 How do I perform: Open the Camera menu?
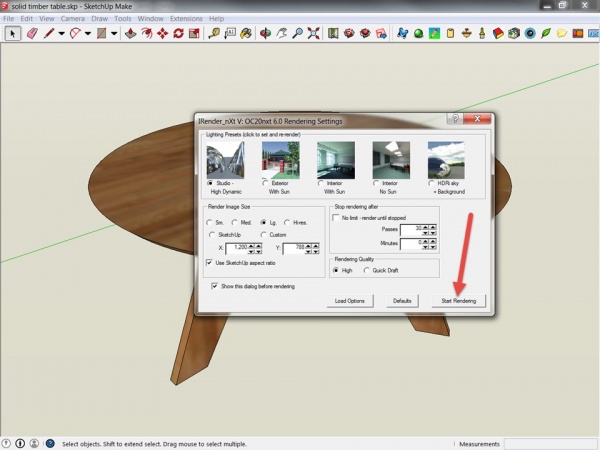coord(71,18)
